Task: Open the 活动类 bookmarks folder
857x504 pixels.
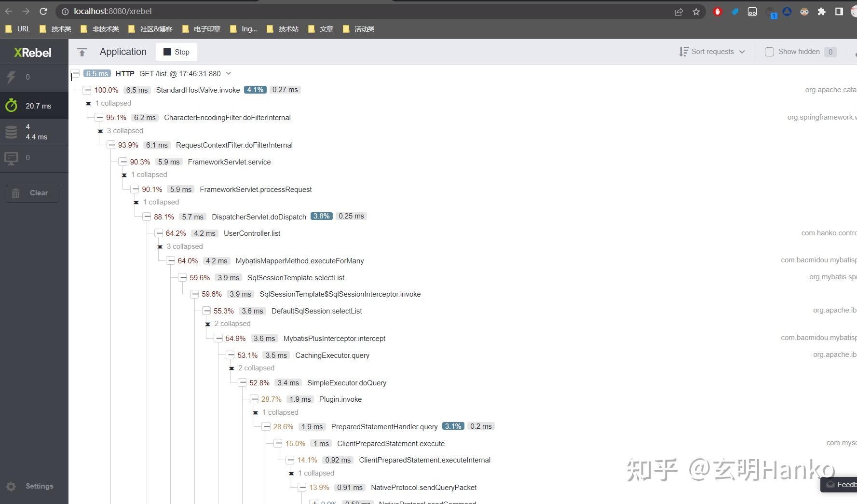Action: (x=359, y=29)
